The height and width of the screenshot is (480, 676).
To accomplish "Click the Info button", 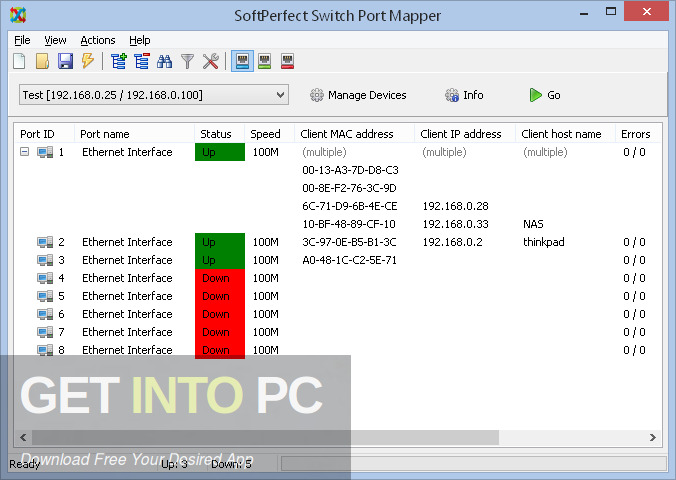I will pyautogui.click(x=464, y=95).
